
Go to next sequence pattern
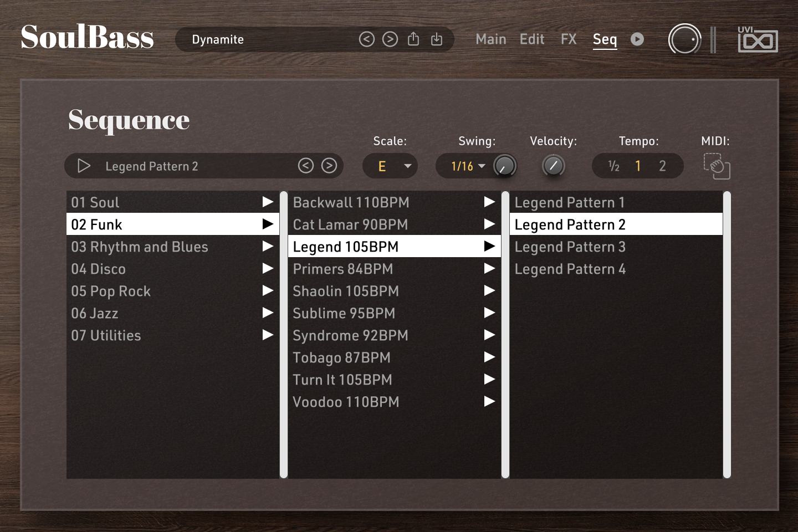(x=329, y=166)
